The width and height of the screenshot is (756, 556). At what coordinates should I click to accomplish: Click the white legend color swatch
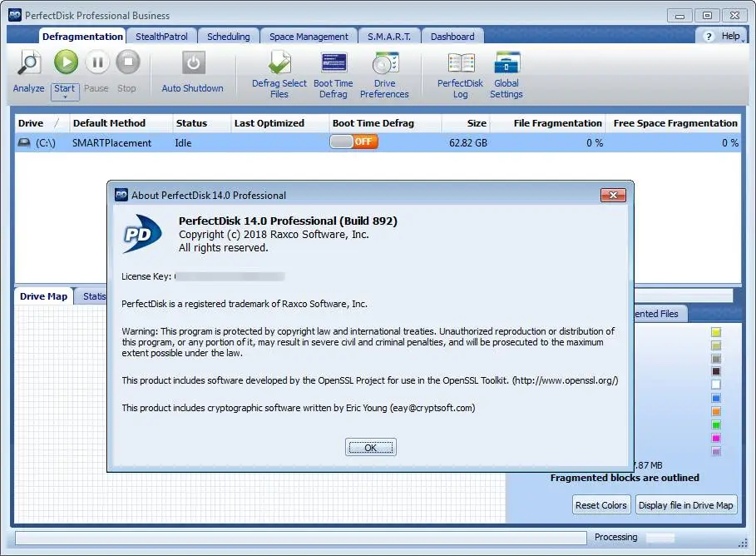click(x=716, y=385)
